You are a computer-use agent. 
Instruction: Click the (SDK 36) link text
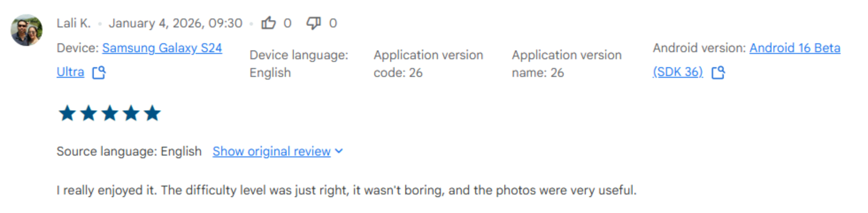click(x=678, y=72)
